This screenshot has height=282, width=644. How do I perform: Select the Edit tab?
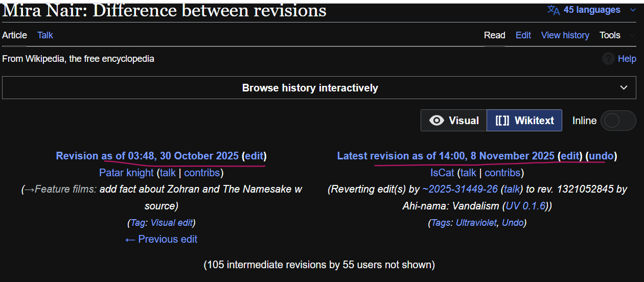523,35
